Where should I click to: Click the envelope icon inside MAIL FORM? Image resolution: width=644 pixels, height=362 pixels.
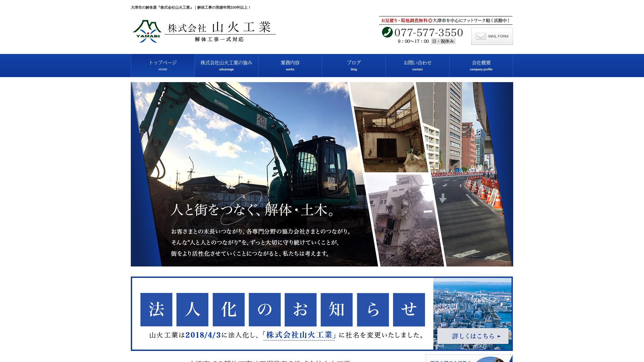click(481, 36)
